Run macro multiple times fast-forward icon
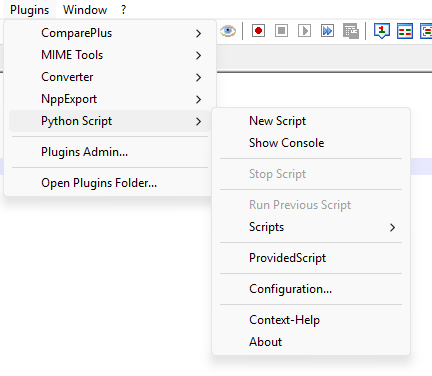The width and height of the screenshot is (432, 376). (327, 31)
